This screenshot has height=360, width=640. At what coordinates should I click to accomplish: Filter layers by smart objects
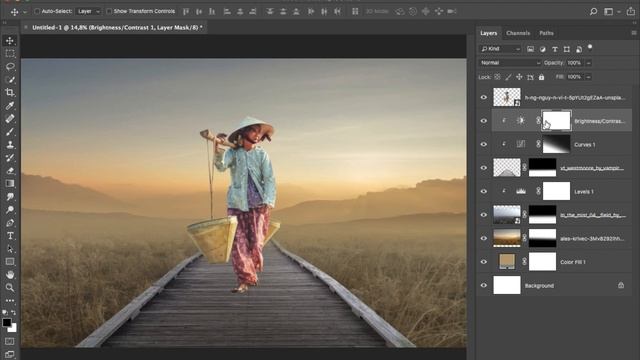579,49
